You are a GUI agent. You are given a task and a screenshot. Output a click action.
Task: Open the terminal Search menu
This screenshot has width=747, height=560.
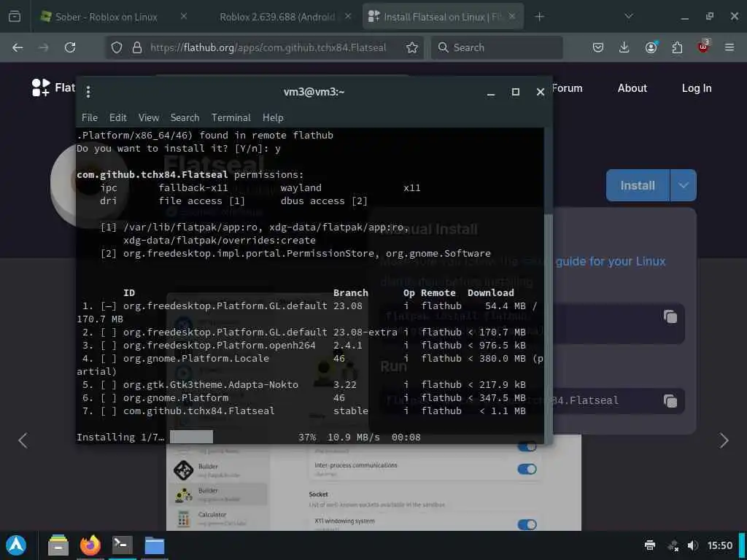point(185,117)
